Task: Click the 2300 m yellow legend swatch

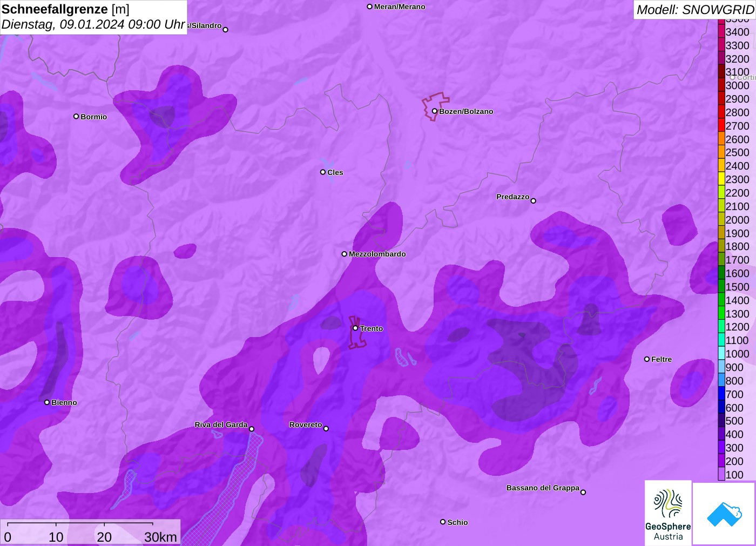Action: (721, 179)
